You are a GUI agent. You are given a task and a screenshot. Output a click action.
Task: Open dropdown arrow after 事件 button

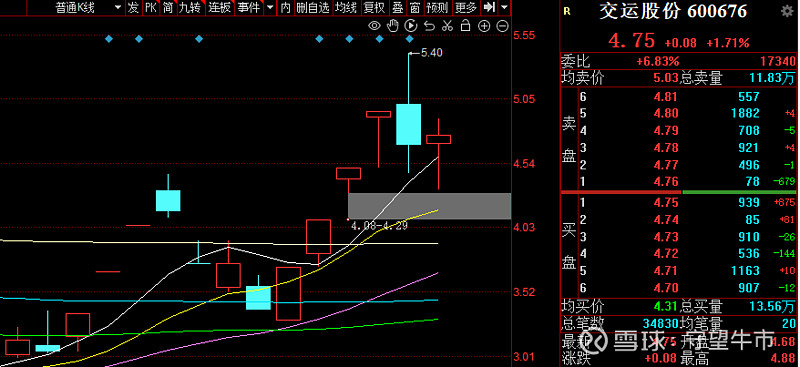tap(270, 8)
